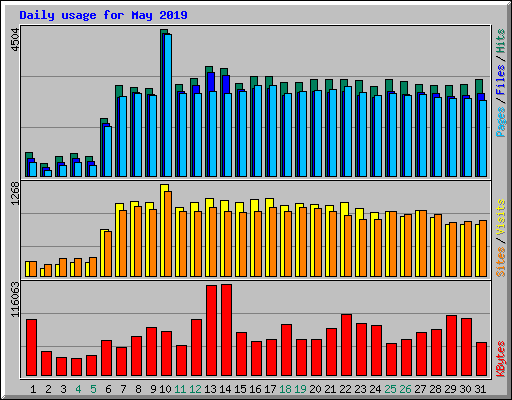Image resolution: width=512 pixels, height=400 pixels.
Task: Click weekend day label 4
Action: click(78, 389)
